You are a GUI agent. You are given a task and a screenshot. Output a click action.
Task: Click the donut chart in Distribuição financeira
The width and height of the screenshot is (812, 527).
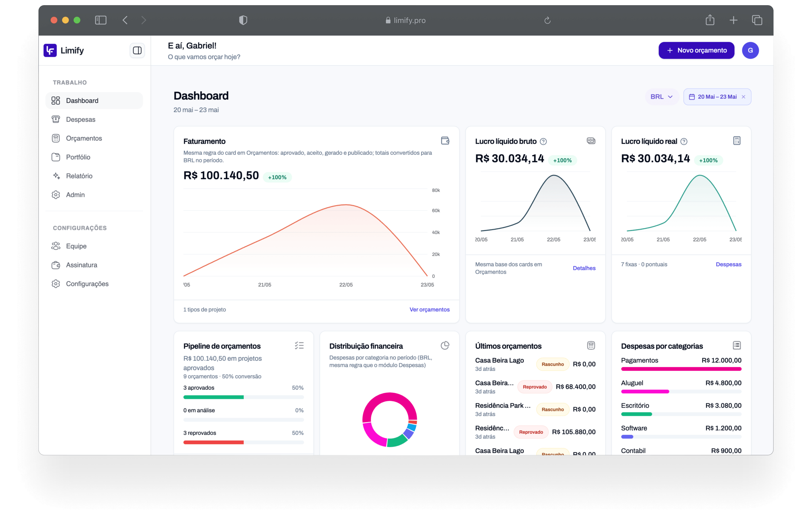coord(389,420)
